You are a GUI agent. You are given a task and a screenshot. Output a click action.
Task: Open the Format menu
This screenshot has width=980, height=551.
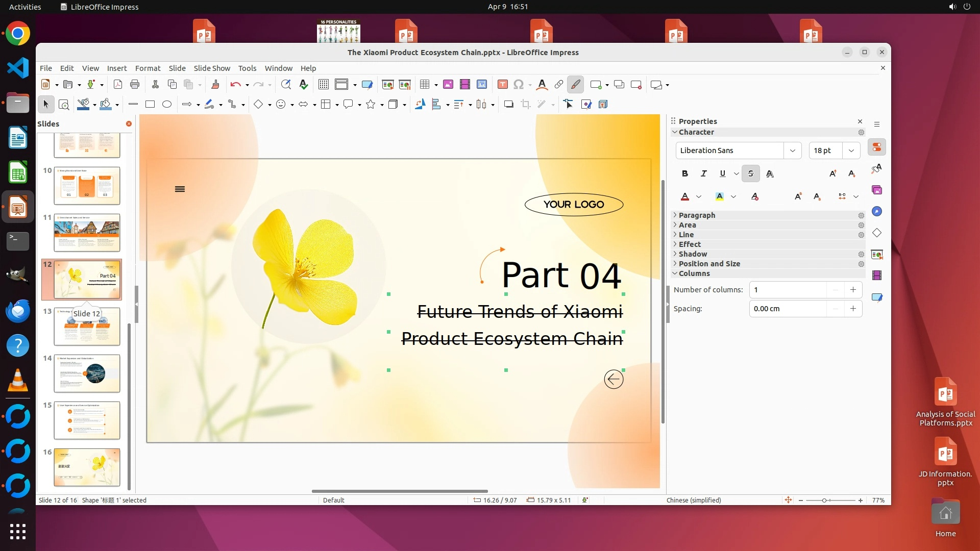148,68
